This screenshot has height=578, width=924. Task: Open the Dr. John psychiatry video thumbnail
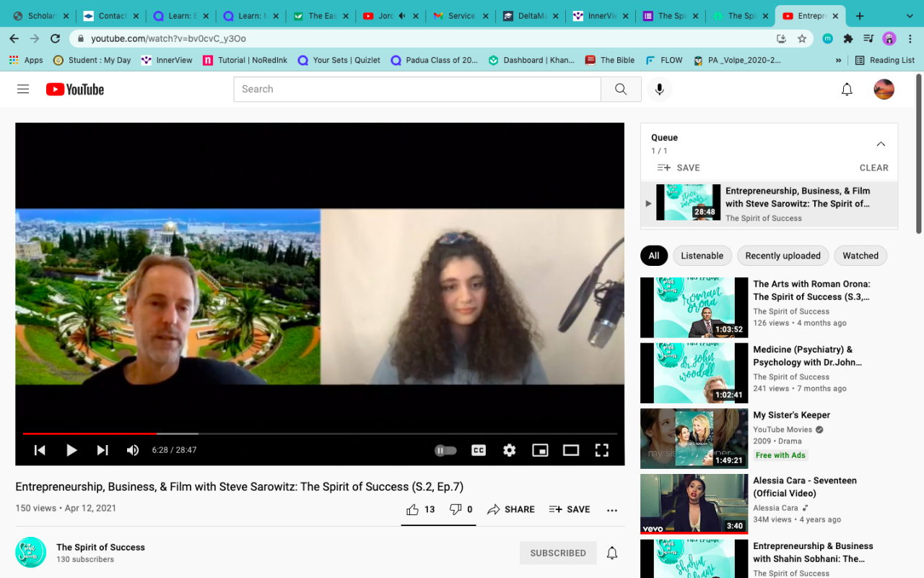tap(694, 373)
